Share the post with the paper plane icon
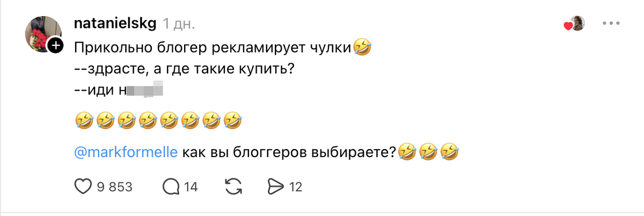644x216 pixels. [275, 187]
